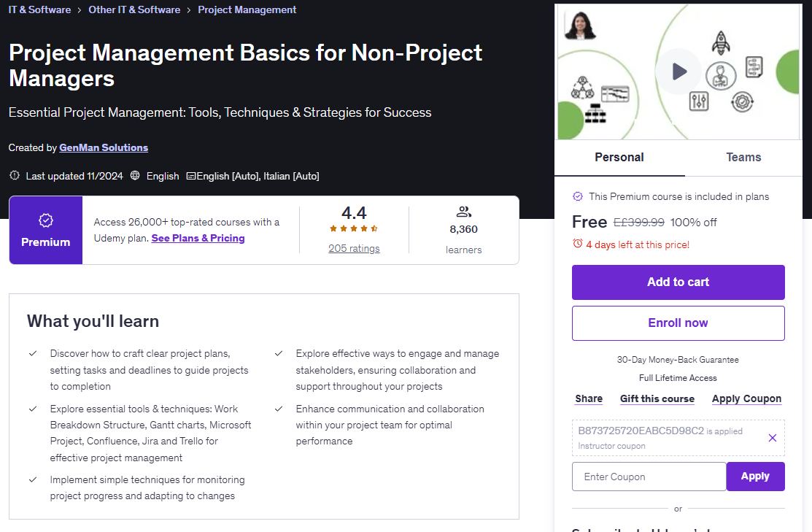Click the English [Auto], Italian [Auto] captions text
The width and height of the screenshot is (812, 532).
[x=258, y=176]
